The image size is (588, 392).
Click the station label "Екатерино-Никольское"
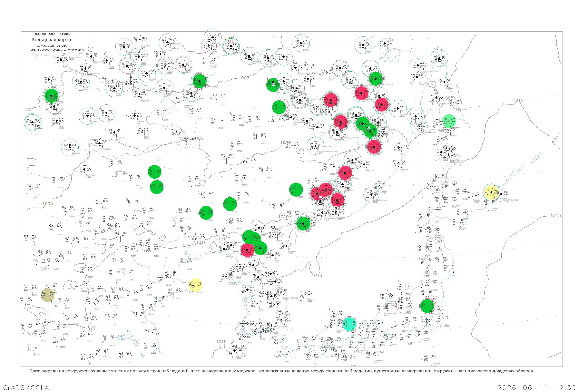pyautogui.click(x=327, y=152)
